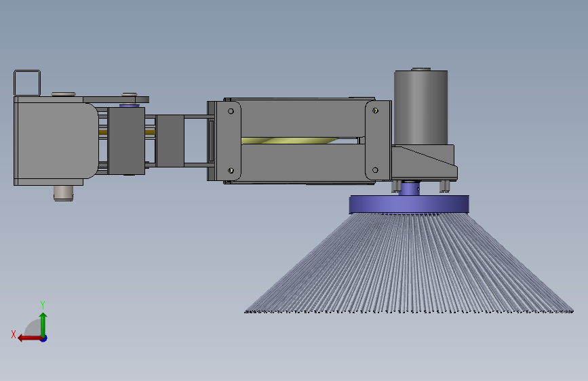Select the purple shaft hub above the disk

tap(409, 188)
